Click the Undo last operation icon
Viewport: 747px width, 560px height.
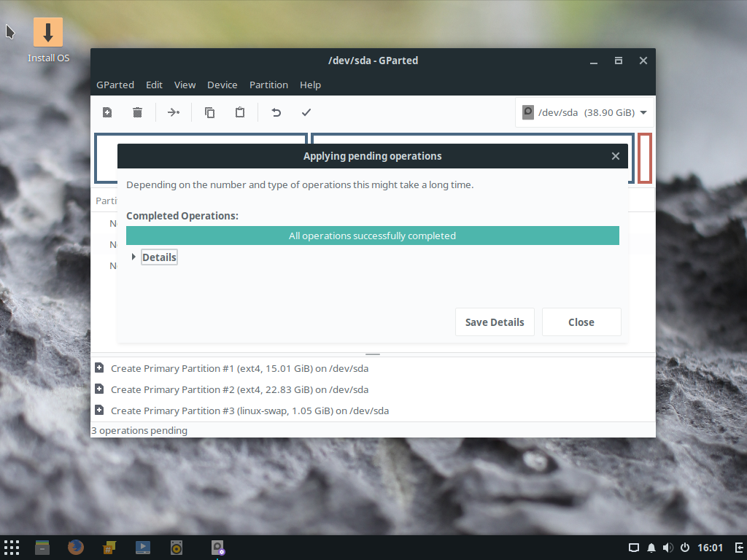tap(276, 112)
